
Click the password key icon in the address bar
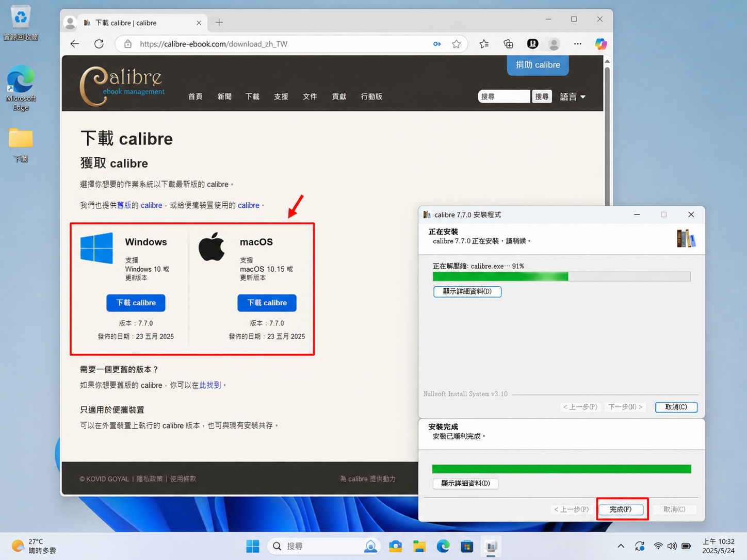point(437,44)
